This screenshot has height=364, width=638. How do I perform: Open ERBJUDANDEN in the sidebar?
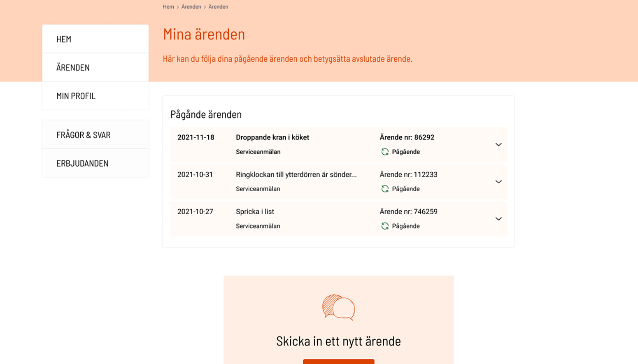coord(95,163)
